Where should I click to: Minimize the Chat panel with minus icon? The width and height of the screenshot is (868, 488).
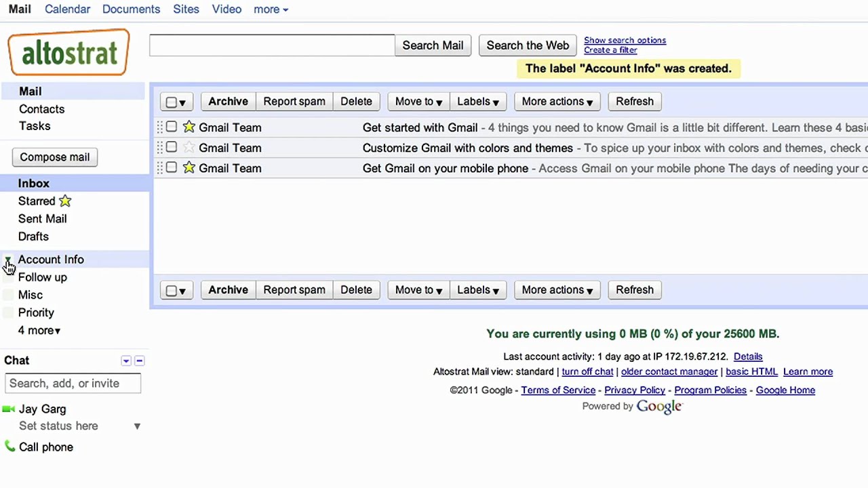(139, 361)
